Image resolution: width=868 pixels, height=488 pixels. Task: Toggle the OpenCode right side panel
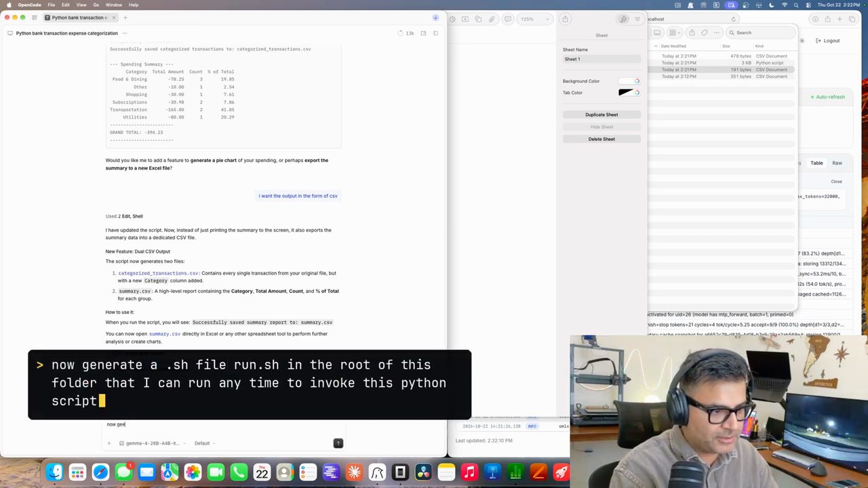[x=435, y=33]
